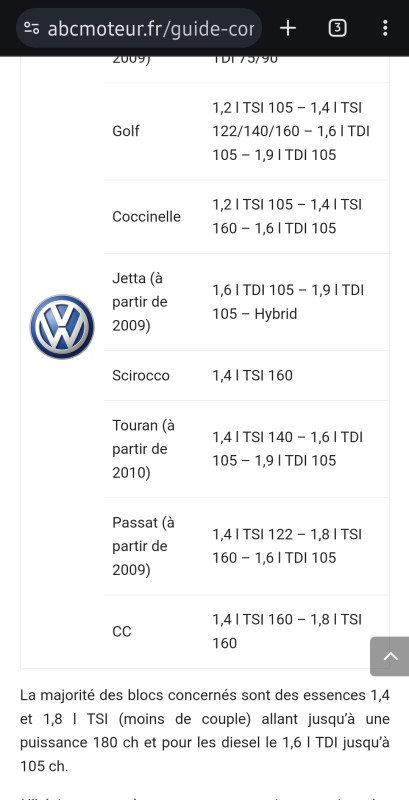This screenshot has height=800, width=409.
Task: Open the browser three-dot menu
Action: click(385, 28)
